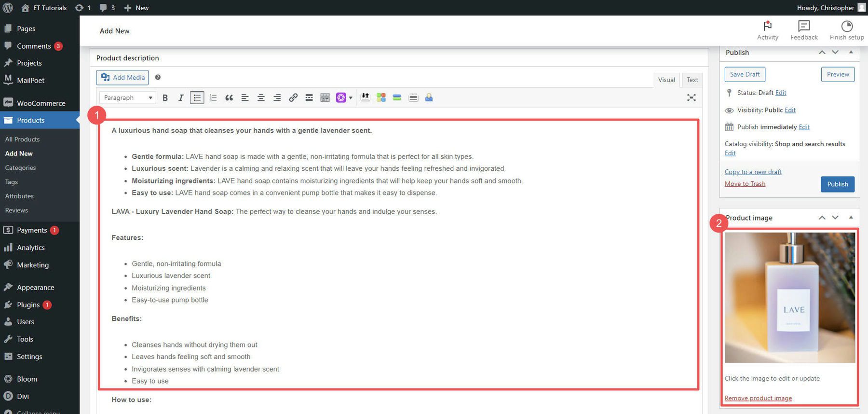This screenshot has width=868, height=414.
Task: Toggle the bulleted list button
Action: pos(197,98)
